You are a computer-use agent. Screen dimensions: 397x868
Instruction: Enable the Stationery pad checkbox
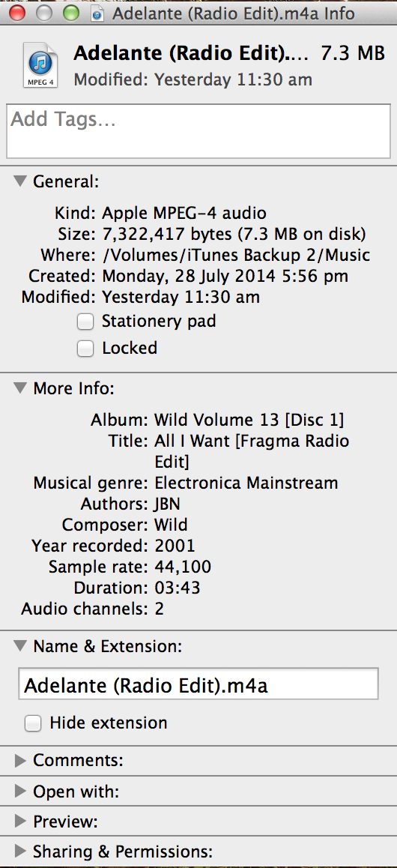pos(85,322)
